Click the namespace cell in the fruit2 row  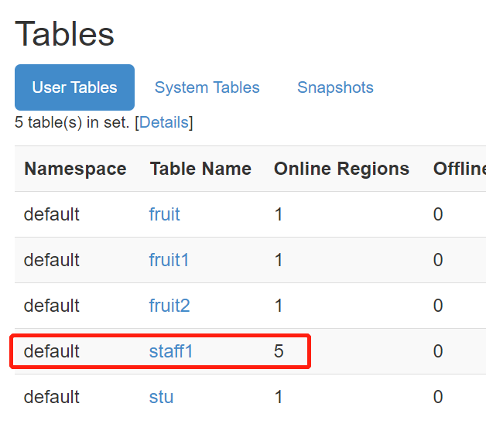point(51,306)
